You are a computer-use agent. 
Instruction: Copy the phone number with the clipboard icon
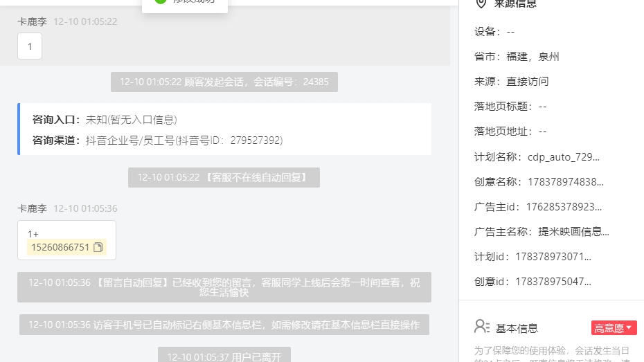click(x=98, y=247)
